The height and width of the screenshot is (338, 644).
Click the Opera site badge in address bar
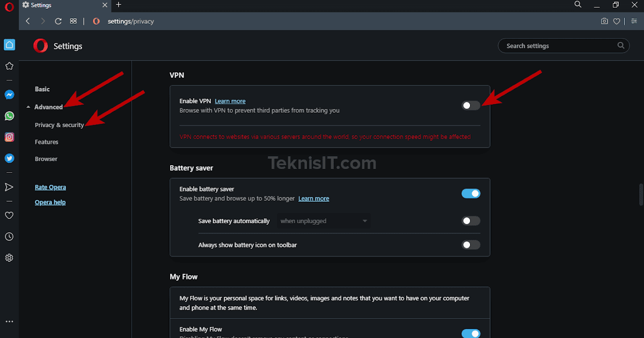(96, 21)
